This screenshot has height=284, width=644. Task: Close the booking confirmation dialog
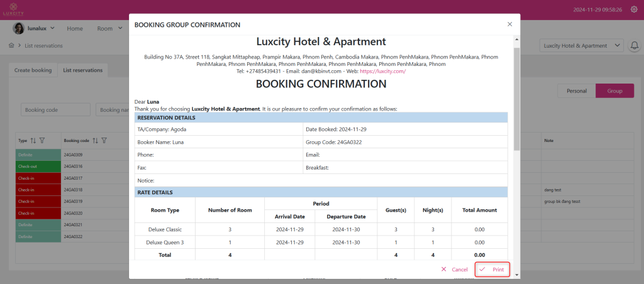tap(509, 25)
